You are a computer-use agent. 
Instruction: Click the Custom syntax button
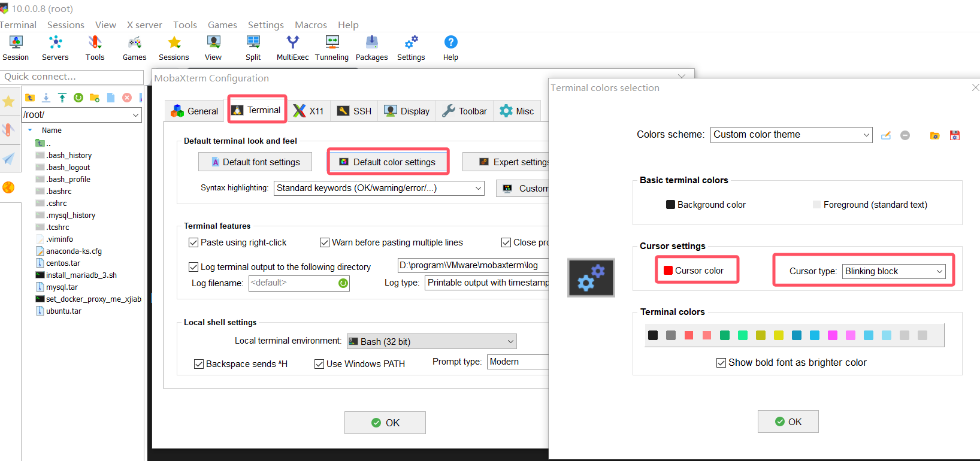tap(522, 188)
